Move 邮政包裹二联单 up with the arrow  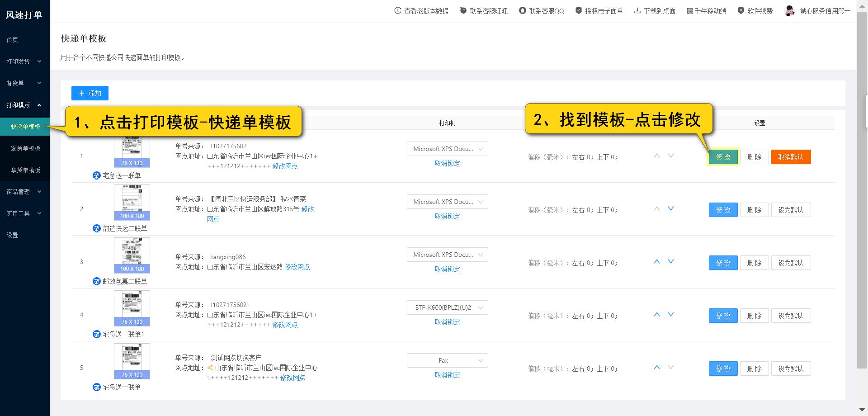(656, 261)
